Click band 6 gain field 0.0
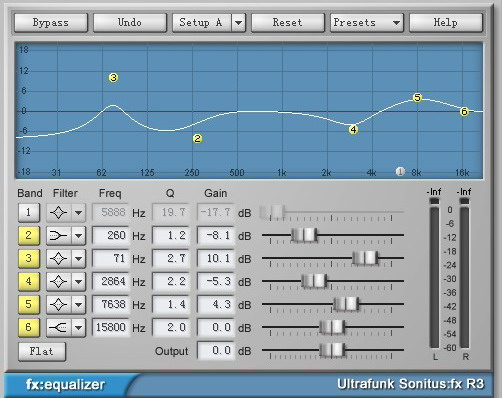Viewport: 502px width, 398px height. (x=216, y=328)
